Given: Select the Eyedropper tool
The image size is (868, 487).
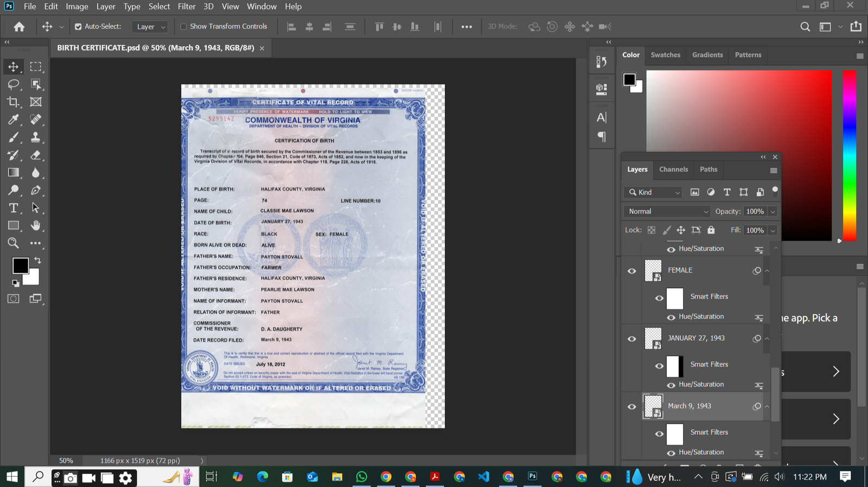Looking at the screenshot, I should pos(13,119).
